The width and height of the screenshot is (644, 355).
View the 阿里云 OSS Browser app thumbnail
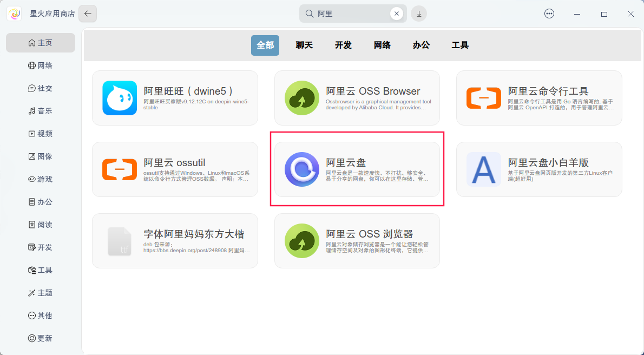(301, 97)
